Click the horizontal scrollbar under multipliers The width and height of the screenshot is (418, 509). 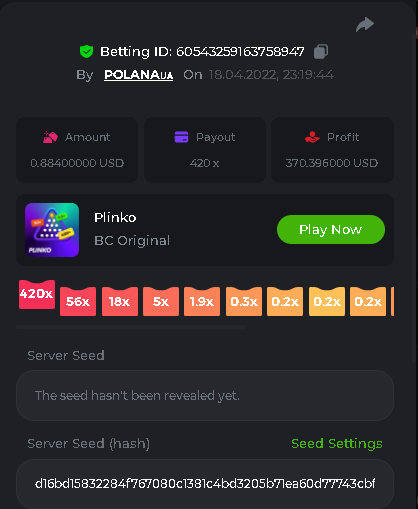pos(131,327)
